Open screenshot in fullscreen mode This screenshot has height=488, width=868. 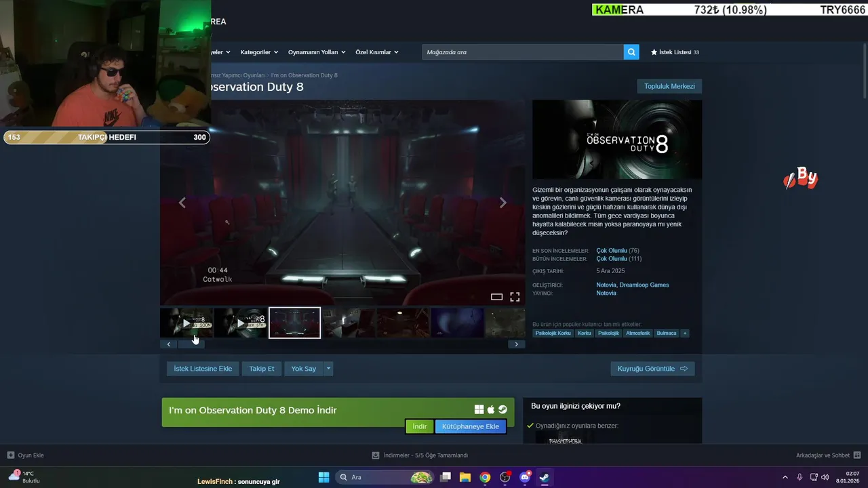click(515, 297)
